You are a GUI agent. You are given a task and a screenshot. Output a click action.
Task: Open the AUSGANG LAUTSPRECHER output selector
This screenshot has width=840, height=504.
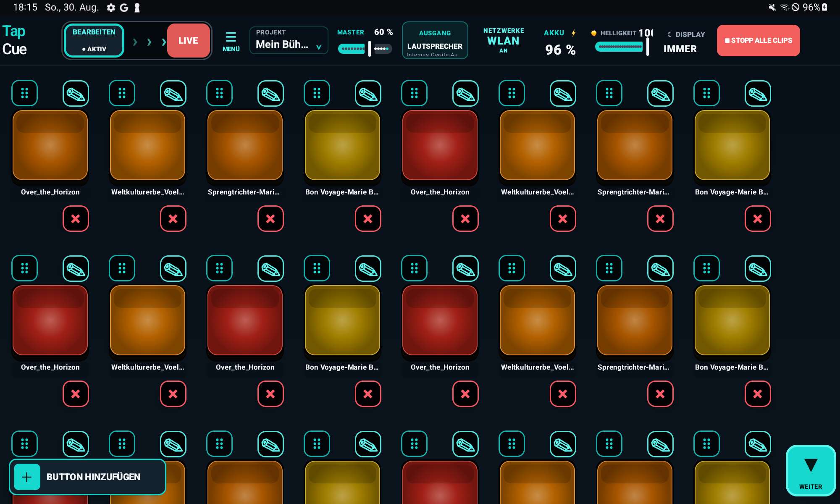[x=435, y=40]
